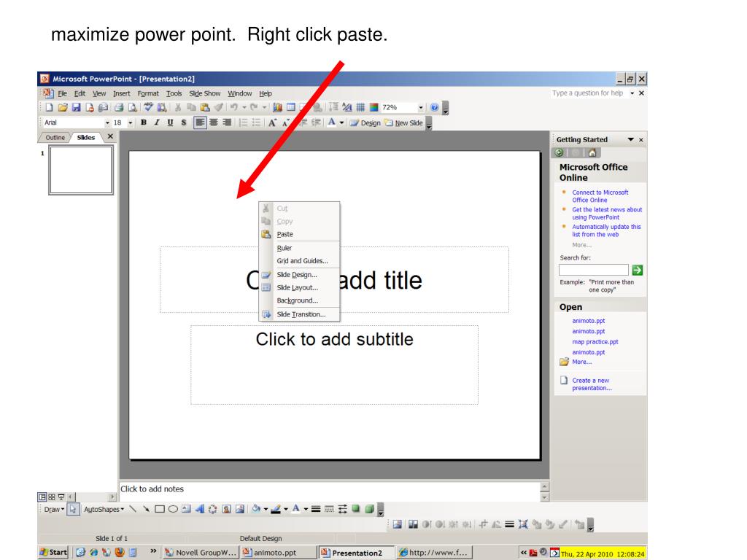Set Center paragraph alignment
747x560 pixels.
point(214,122)
